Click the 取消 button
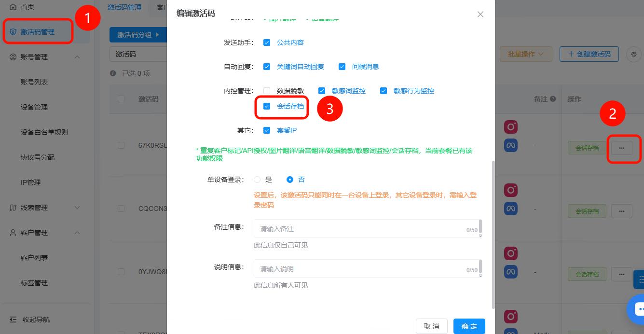The width and height of the screenshot is (644, 334). (431, 326)
